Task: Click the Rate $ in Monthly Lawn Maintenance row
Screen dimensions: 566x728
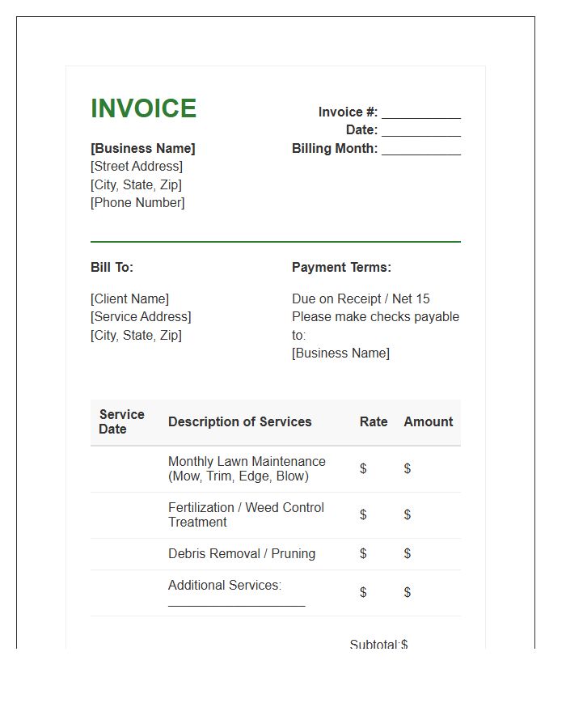Action: [x=363, y=468]
